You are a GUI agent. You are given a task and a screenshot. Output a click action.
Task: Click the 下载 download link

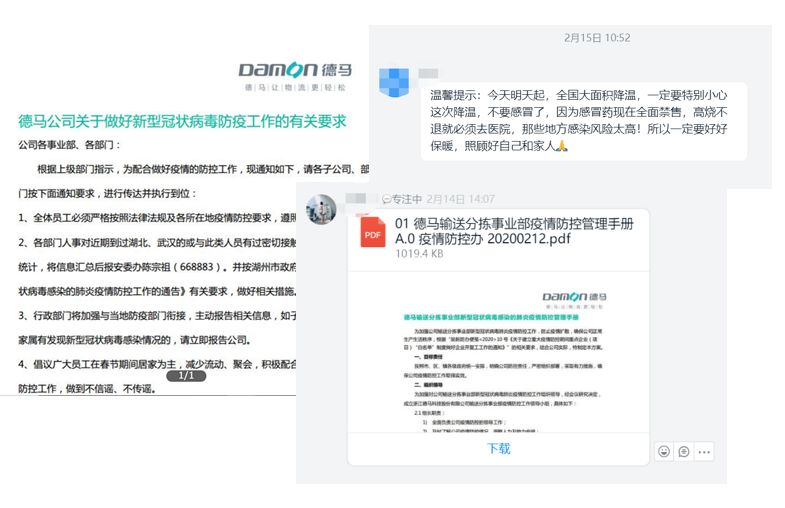[498, 448]
